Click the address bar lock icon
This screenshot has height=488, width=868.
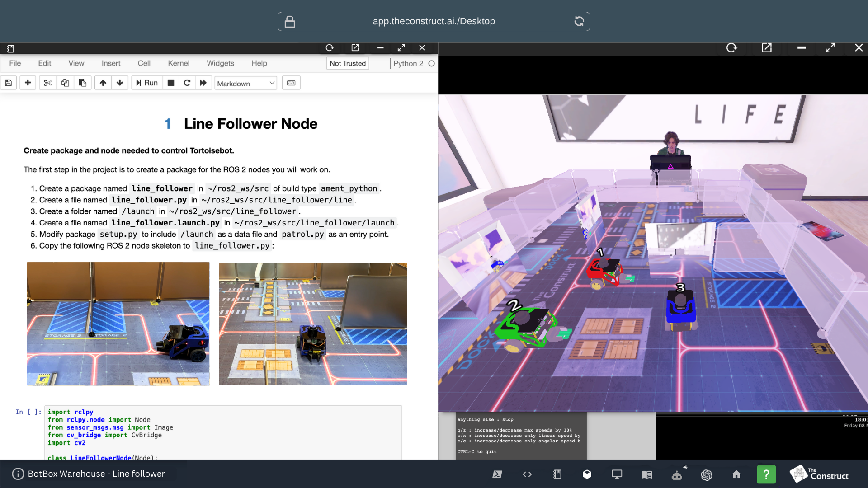tap(290, 22)
